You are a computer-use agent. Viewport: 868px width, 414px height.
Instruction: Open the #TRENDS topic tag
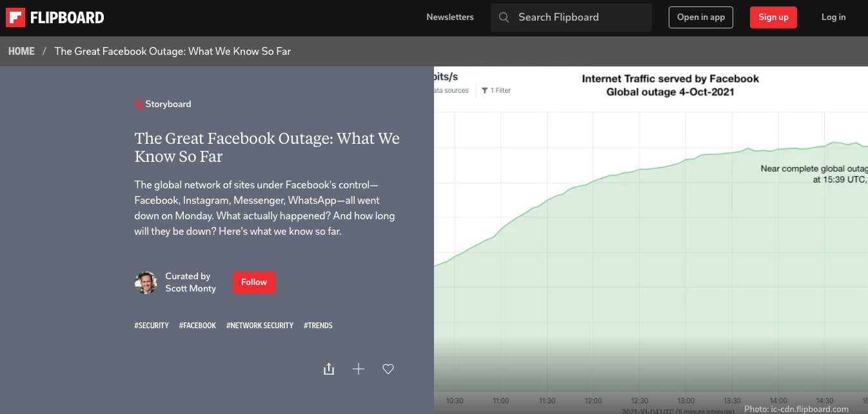pos(318,326)
